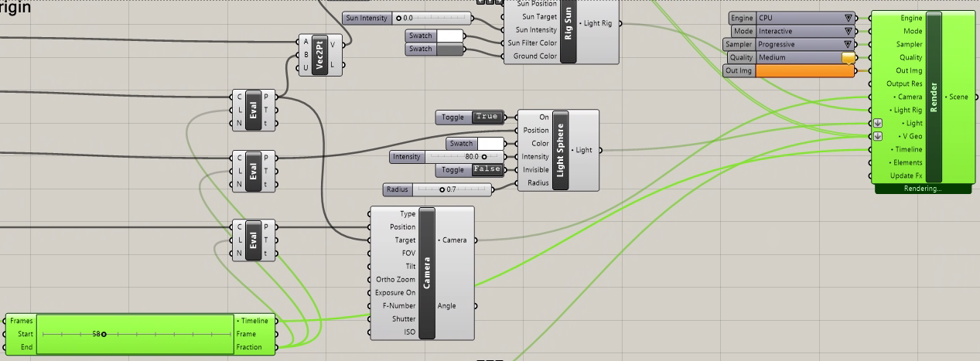The width and height of the screenshot is (980, 361).
Task: Click the Exposure On input of Camera
Action: 395,292
